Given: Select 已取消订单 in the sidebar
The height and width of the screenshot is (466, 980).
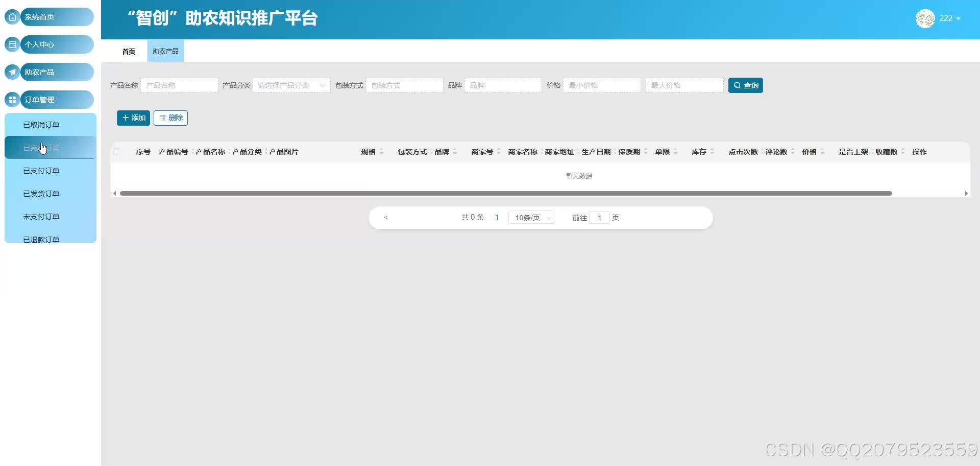Looking at the screenshot, I should pos(51,125).
